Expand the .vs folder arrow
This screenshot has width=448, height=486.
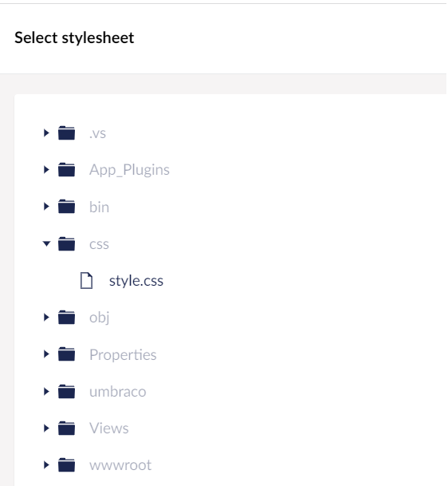click(x=46, y=133)
